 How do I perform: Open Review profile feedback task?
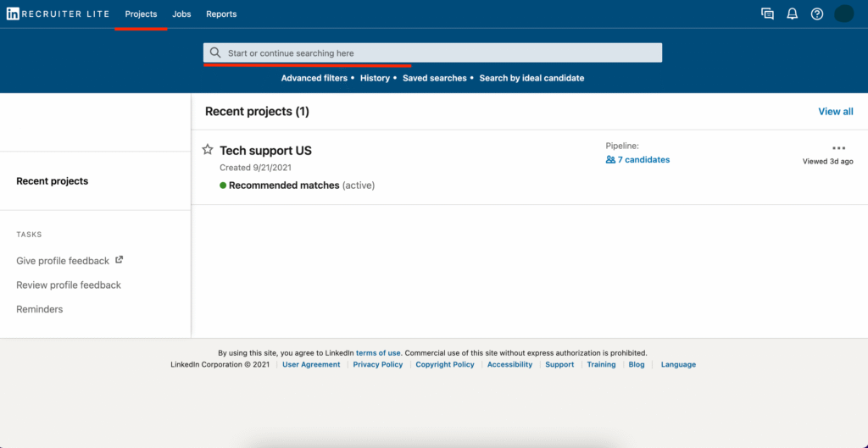[69, 285]
